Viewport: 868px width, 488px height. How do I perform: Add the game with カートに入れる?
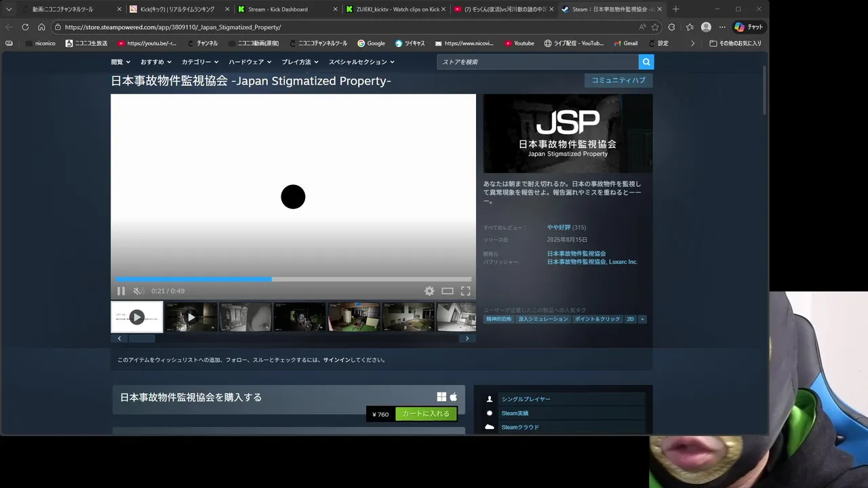(x=426, y=414)
